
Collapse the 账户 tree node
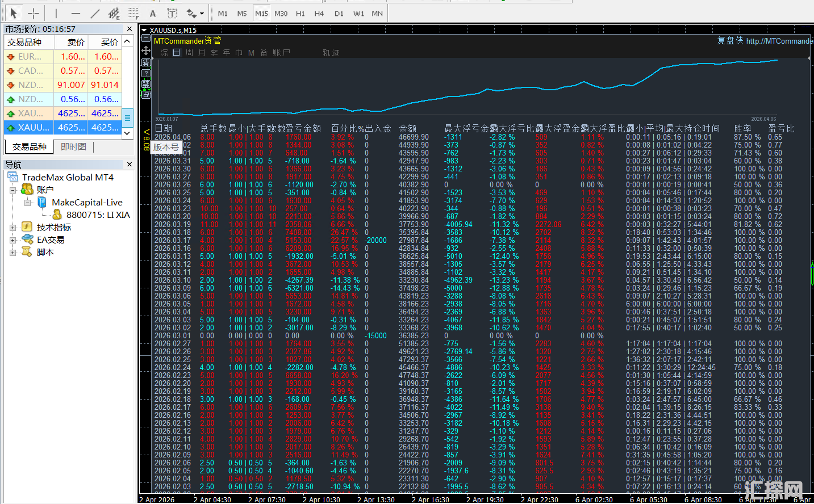(x=12, y=190)
